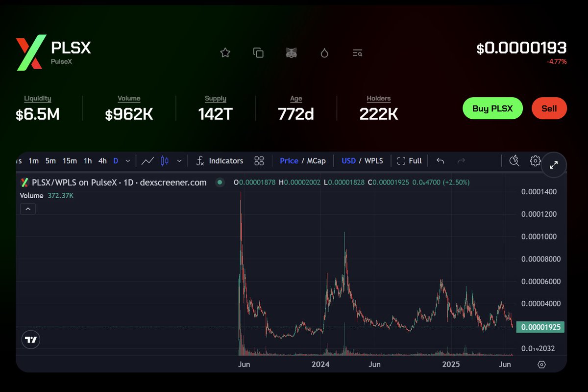The width and height of the screenshot is (588, 392).
Task: Enter Full screen chart mode
Action: 410,160
